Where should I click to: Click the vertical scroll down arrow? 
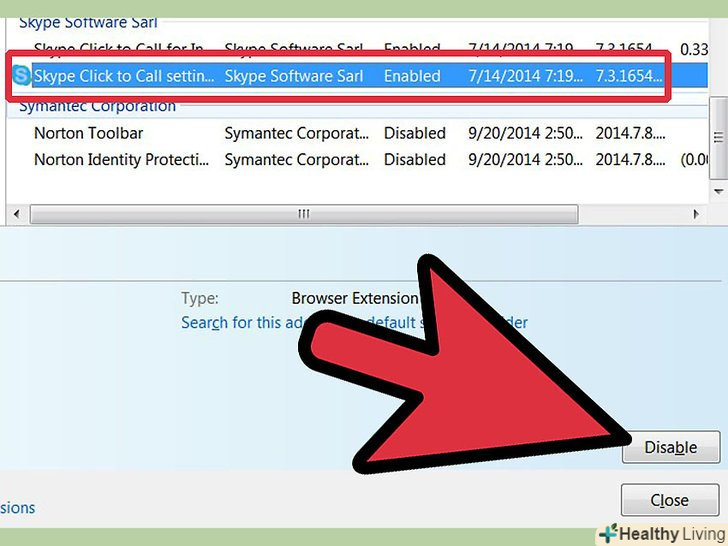tap(719, 192)
